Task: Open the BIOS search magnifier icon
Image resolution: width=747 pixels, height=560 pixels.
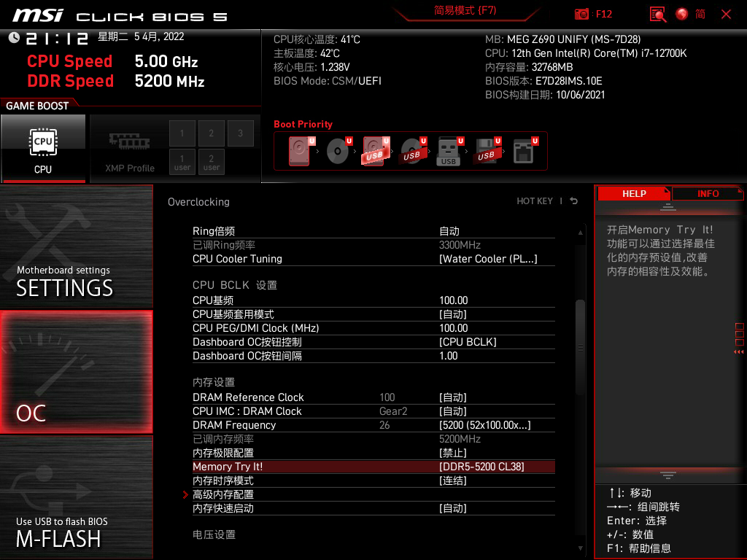Action: pyautogui.click(x=658, y=14)
